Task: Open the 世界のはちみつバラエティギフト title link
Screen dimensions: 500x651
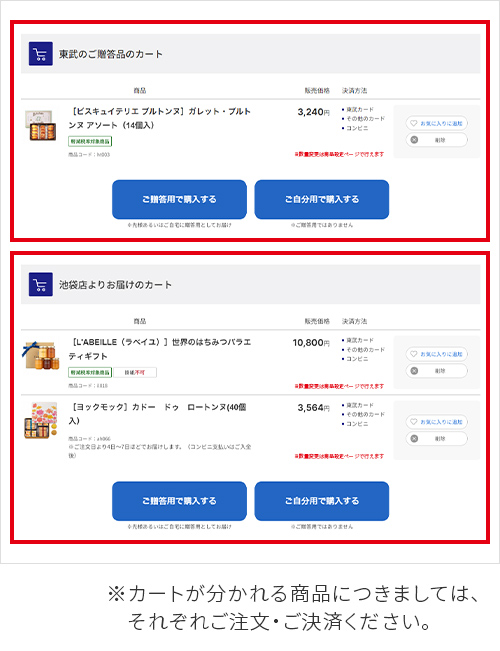Action: (160, 349)
